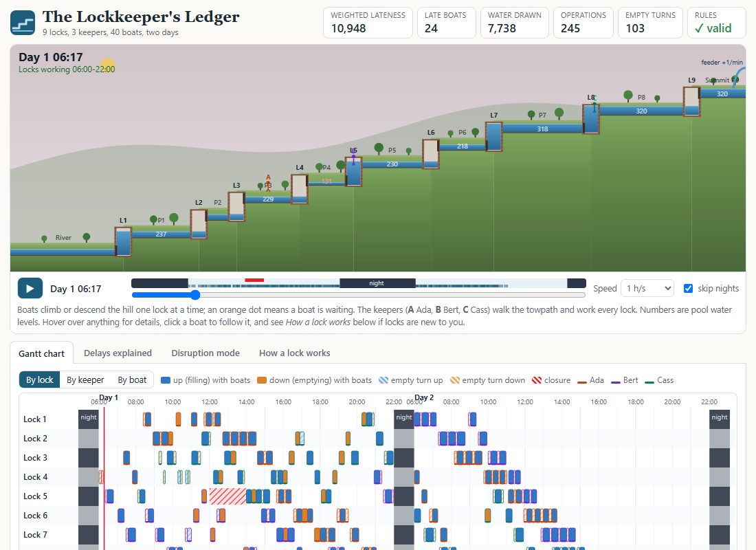The width and height of the screenshot is (756, 550).
Task: Click the Lockkeeper's Ledger staircase logo icon
Action: [23, 23]
